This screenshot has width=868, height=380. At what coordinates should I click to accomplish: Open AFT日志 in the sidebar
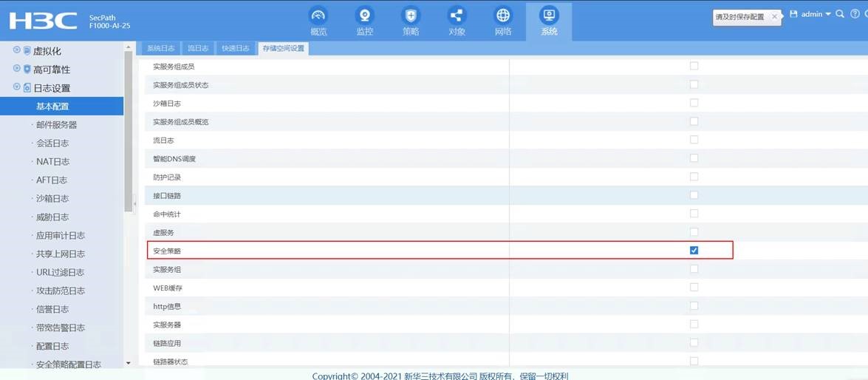point(52,180)
